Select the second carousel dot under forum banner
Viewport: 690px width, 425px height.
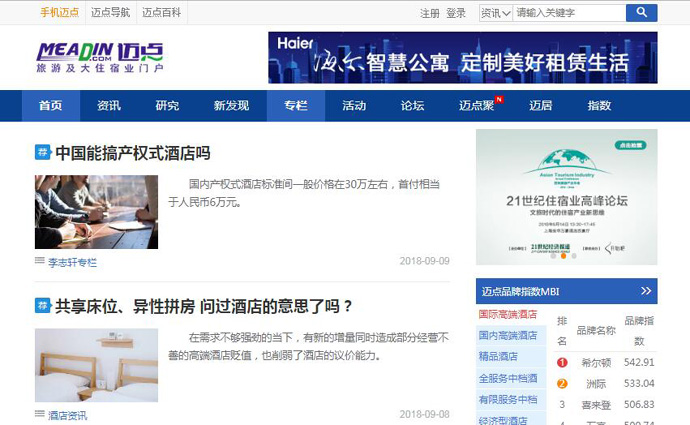click(562, 256)
